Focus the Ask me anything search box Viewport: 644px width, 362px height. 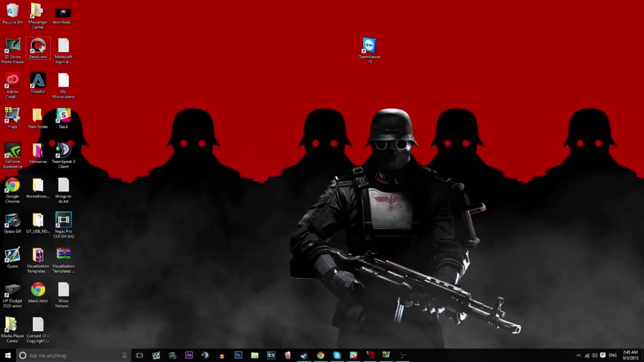pyautogui.click(x=73, y=355)
